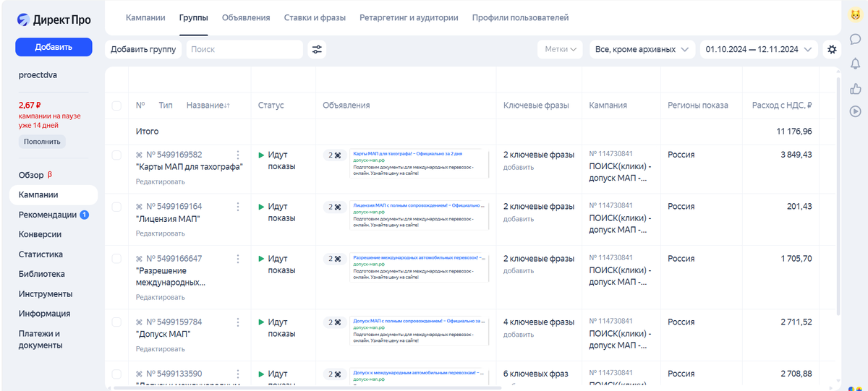Open three-dot menu for "Разрешение международных" group

point(238,259)
